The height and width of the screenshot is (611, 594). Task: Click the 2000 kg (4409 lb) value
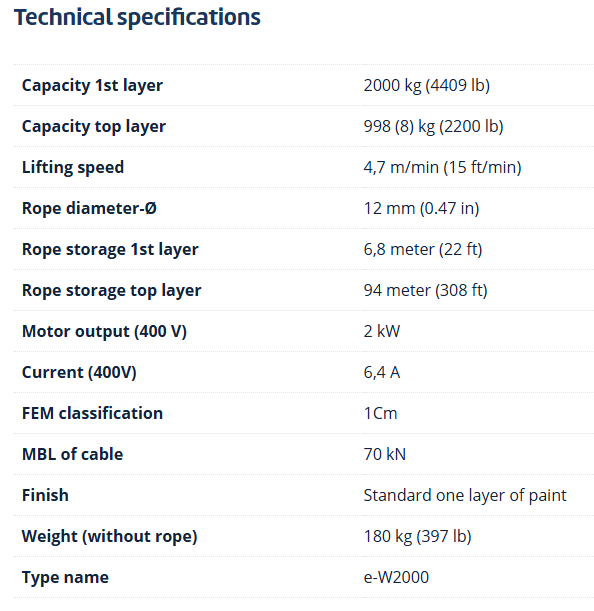[427, 85]
